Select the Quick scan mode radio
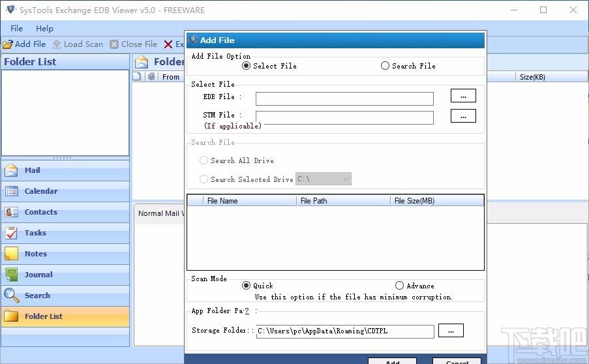This screenshot has height=364, width=589. [246, 286]
